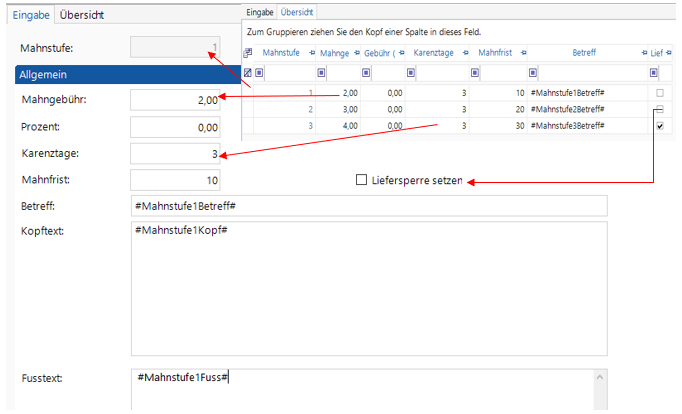Enable the Liefersperre setzen checkbox
This screenshot has height=414, width=682.
pyautogui.click(x=362, y=180)
